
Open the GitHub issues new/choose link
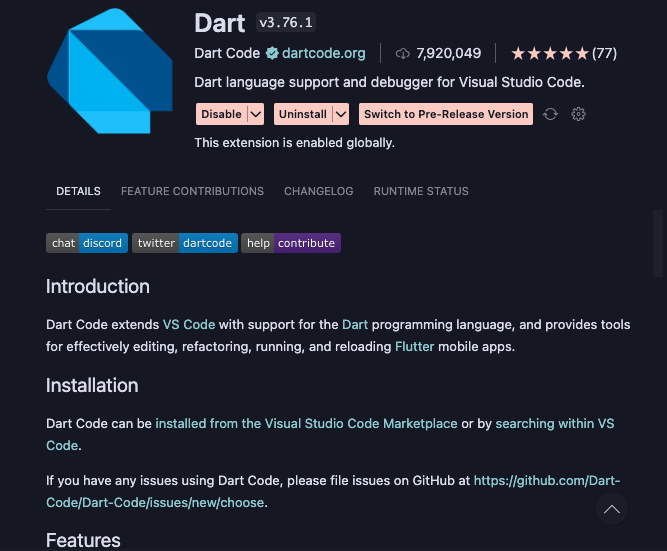click(547, 481)
